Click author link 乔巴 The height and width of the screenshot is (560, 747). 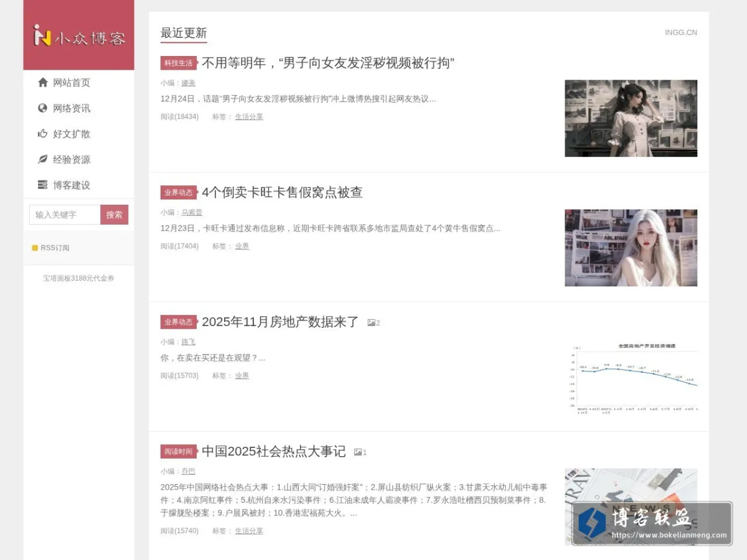click(x=189, y=471)
